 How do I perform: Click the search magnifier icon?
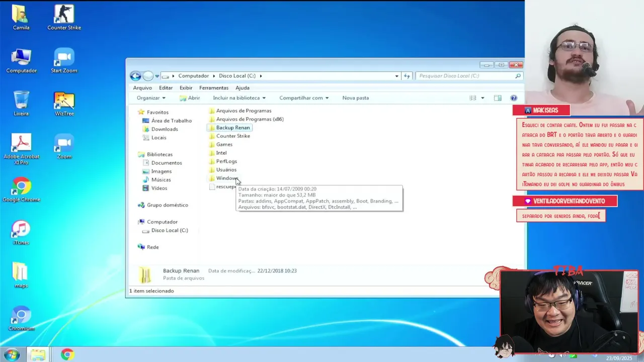tap(518, 76)
